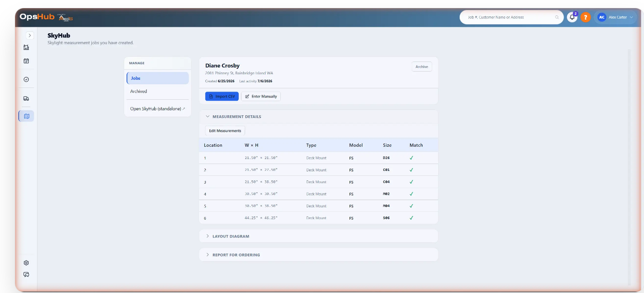Click the job search input field
The width and height of the screenshot is (644, 293).
pyautogui.click(x=508, y=17)
